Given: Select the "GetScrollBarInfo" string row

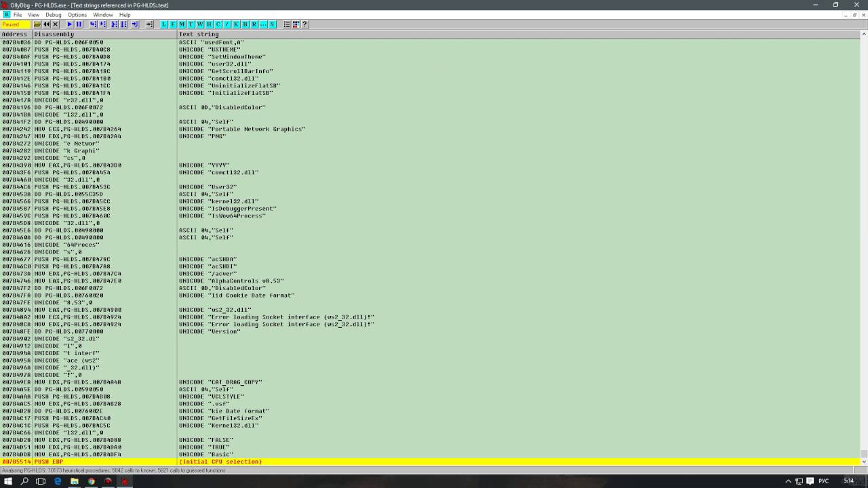Looking at the screenshot, I should 430,71.
